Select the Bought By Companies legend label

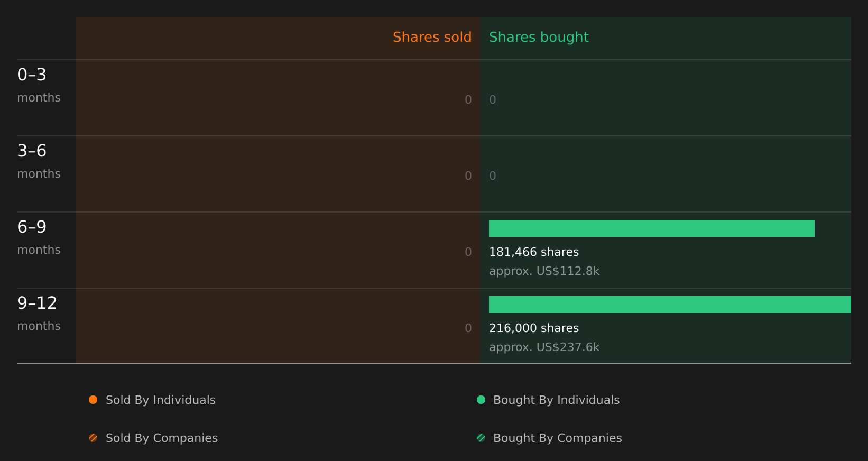[x=557, y=438]
